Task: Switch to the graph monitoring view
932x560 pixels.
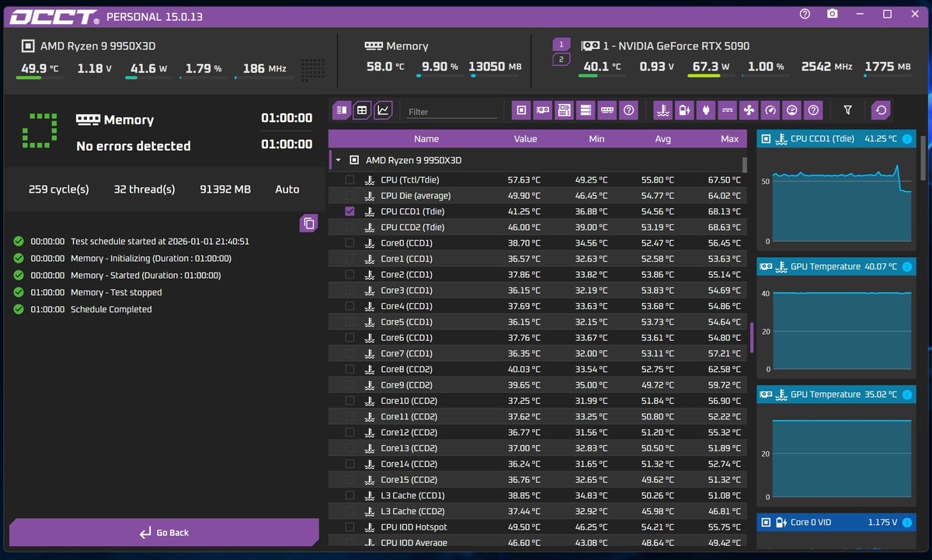Action: coord(384,110)
